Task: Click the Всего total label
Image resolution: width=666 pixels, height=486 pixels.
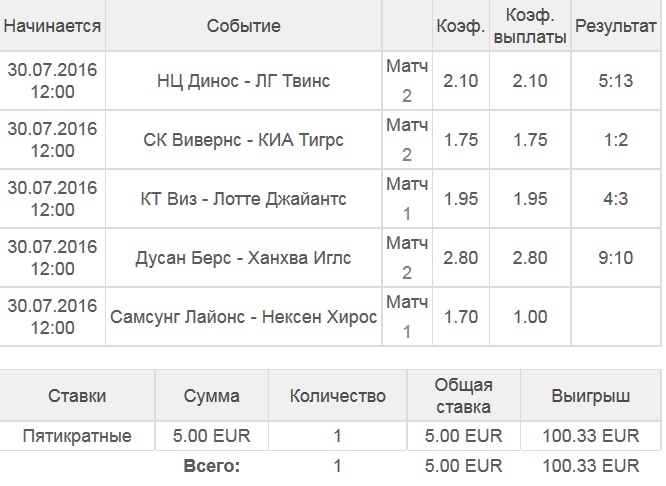Action: point(212,465)
